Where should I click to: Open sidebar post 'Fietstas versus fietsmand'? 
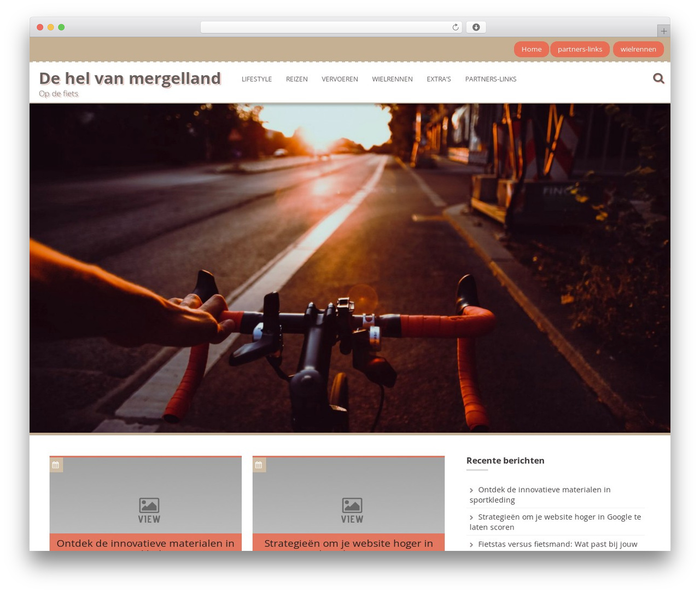click(x=557, y=544)
